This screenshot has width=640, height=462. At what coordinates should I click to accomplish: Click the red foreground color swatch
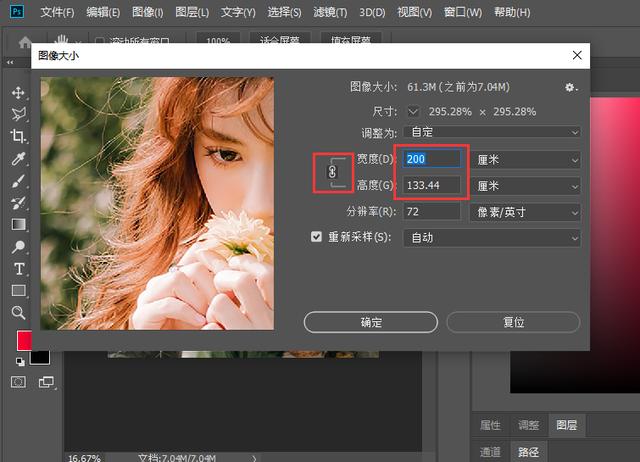(x=24, y=341)
